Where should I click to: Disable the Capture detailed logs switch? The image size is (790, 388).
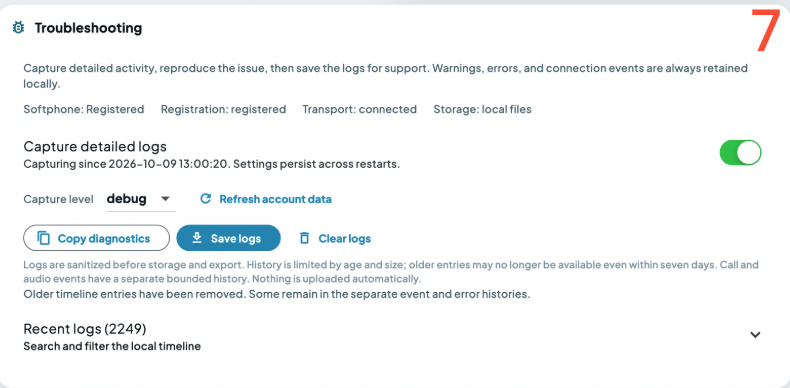click(x=740, y=153)
